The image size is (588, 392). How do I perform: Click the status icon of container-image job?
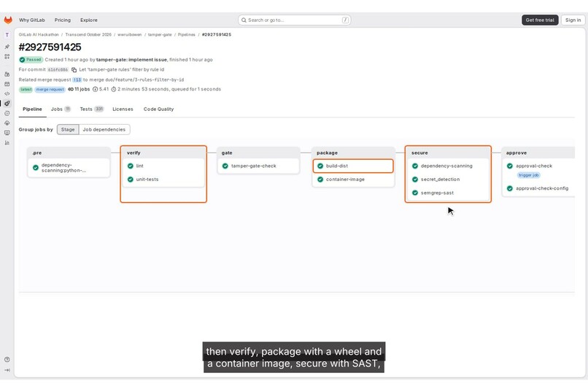click(320, 180)
